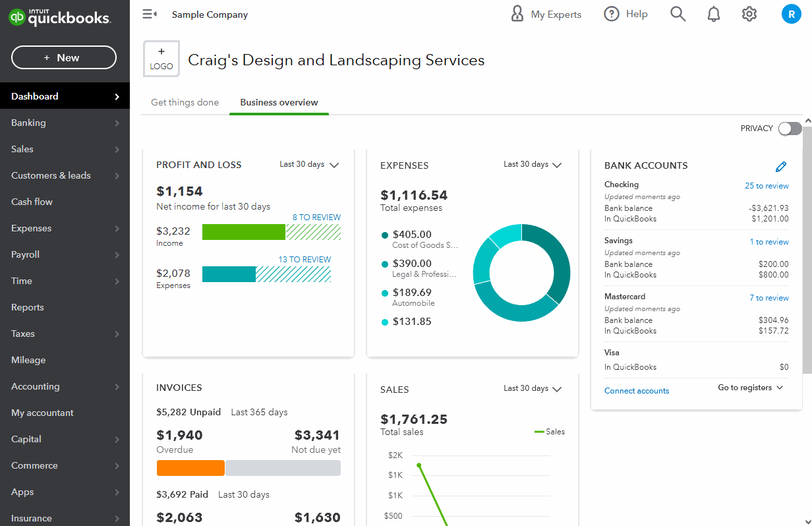Open Expenses period dropdown
This screenshot has height=526, width=812.
(x=533, y=165)
